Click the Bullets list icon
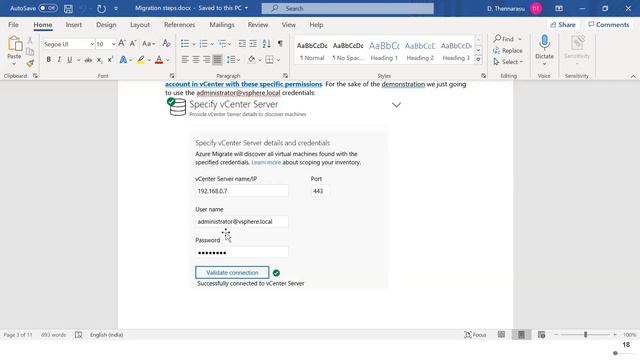This screenshot has height=360, width=640. click(185, 44)
